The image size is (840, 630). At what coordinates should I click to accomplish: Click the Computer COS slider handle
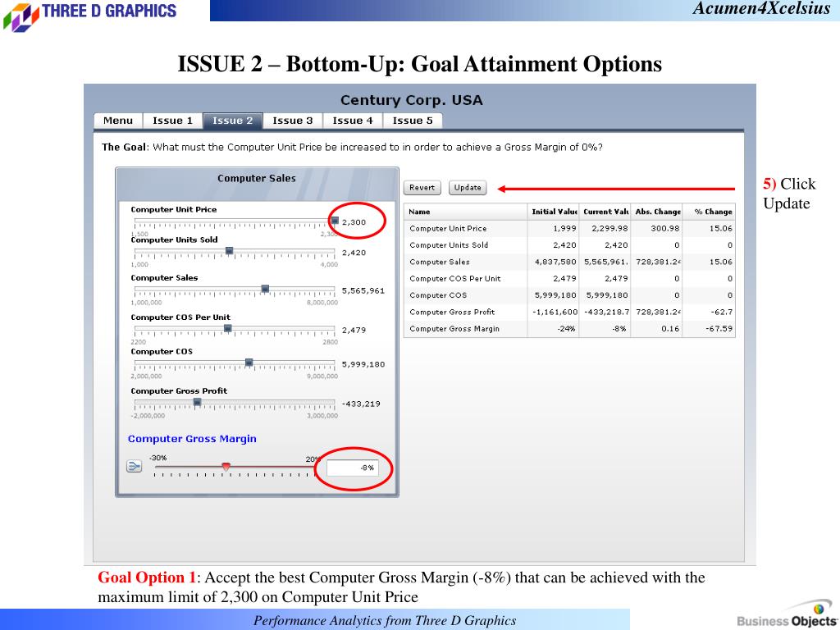[x=249, y=363]
